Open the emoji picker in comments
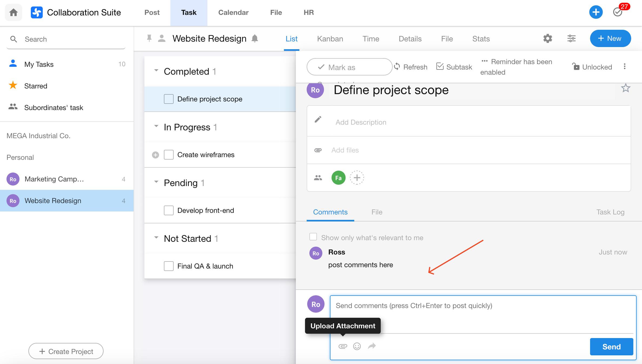 (357, 346)
